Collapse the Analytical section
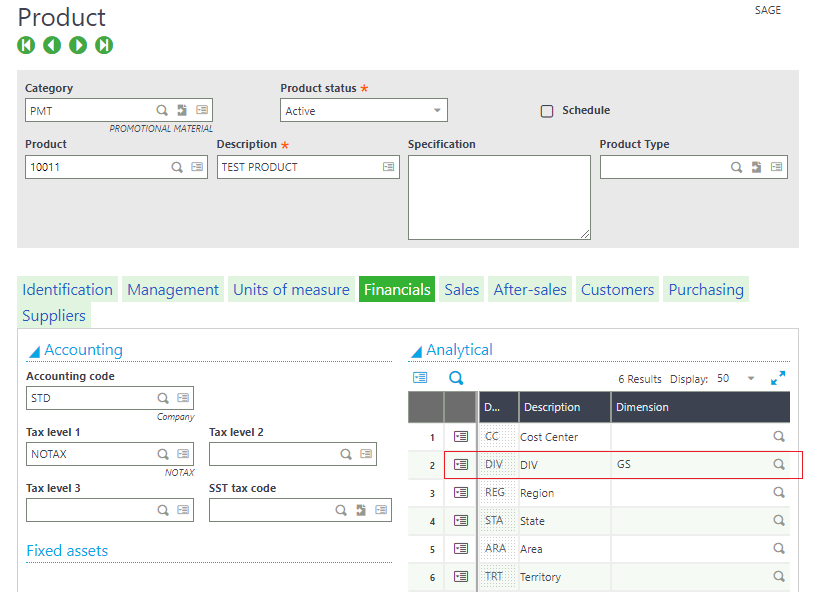Image resolution: width=823 pixels, height=592 pixels. [x=417, y=352]
